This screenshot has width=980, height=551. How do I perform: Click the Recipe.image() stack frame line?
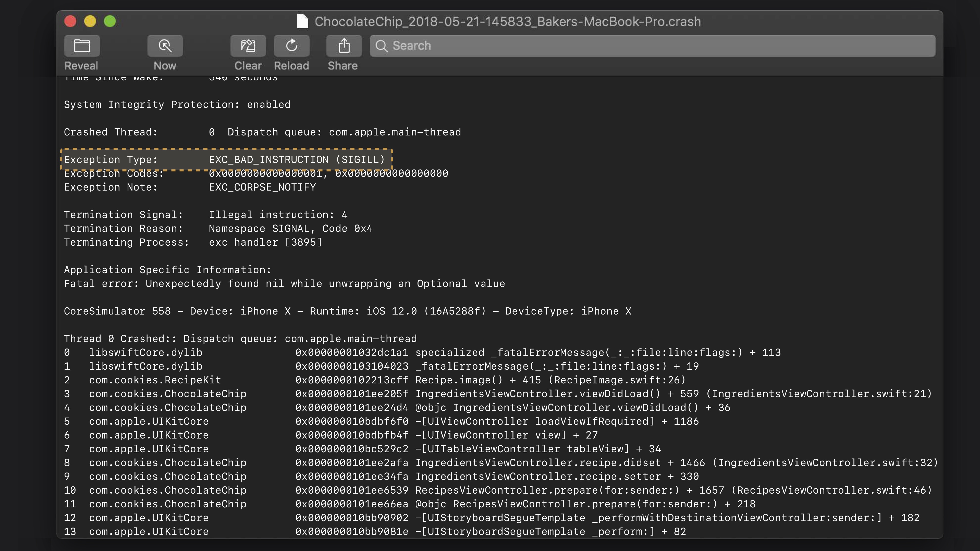pyautogui.click(x=374, y=380)
